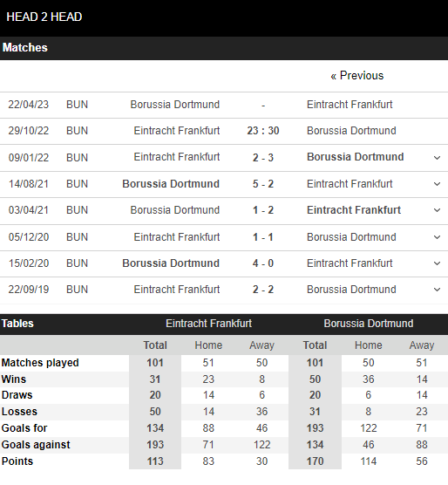The width and height of the screenshot is (448, 485).
Task: Select Borussia Dortmund heading in Tables
Action: coord(369,324)
